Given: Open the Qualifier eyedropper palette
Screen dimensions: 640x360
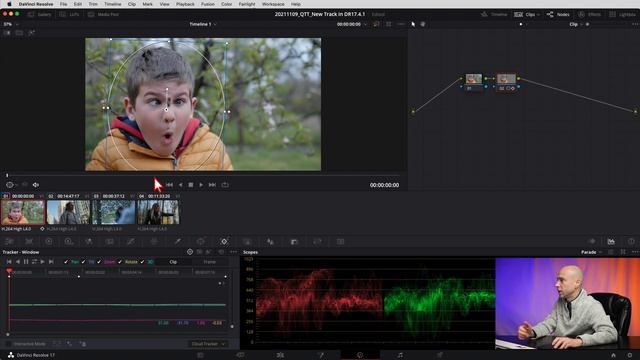Looking at the screenshot, I should (178, 242).
